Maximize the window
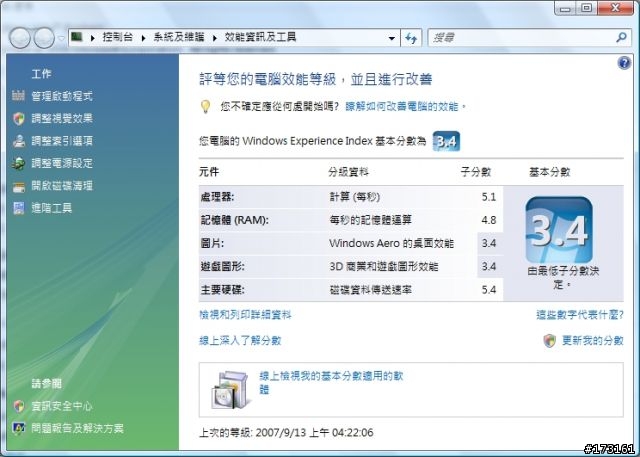 coord(587,7)
